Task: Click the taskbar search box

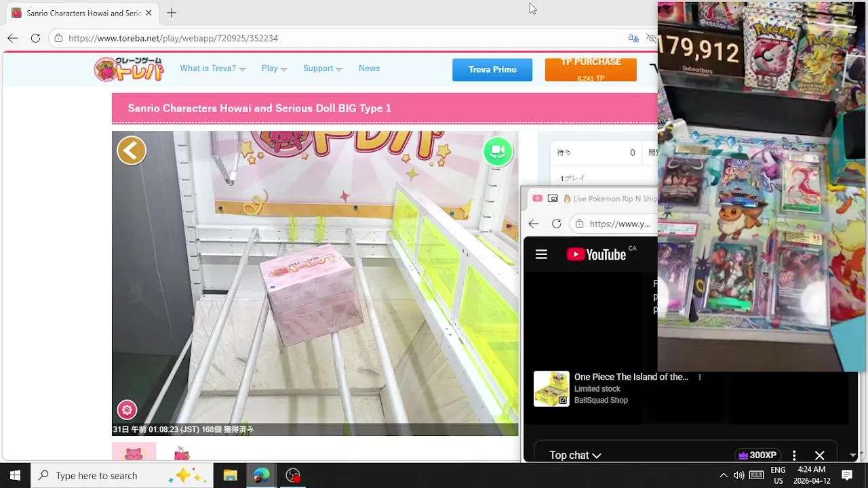Action: pos(122,475)
